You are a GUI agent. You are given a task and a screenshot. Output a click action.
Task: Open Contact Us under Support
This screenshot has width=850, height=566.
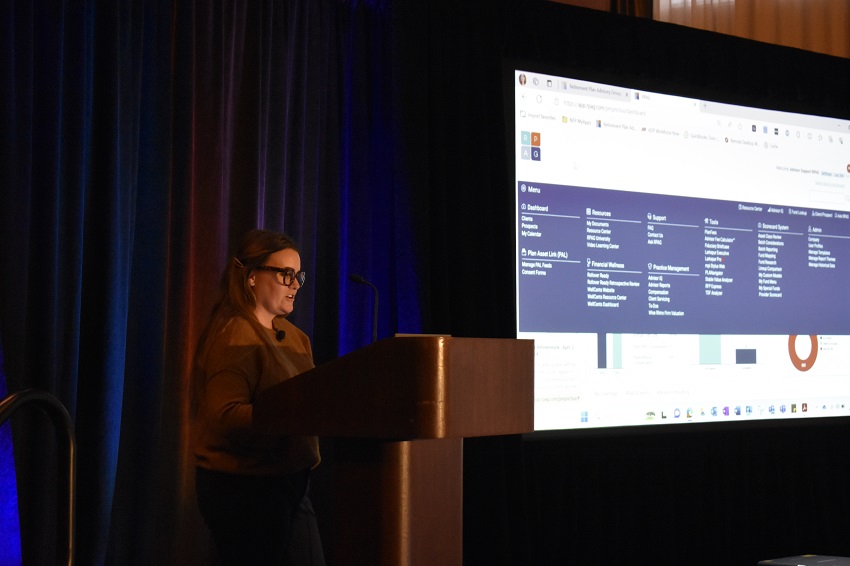pos(655,235)
